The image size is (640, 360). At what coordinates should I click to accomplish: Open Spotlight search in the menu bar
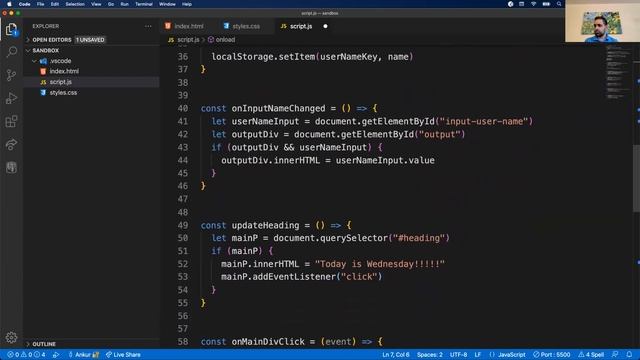click(559, 4)
